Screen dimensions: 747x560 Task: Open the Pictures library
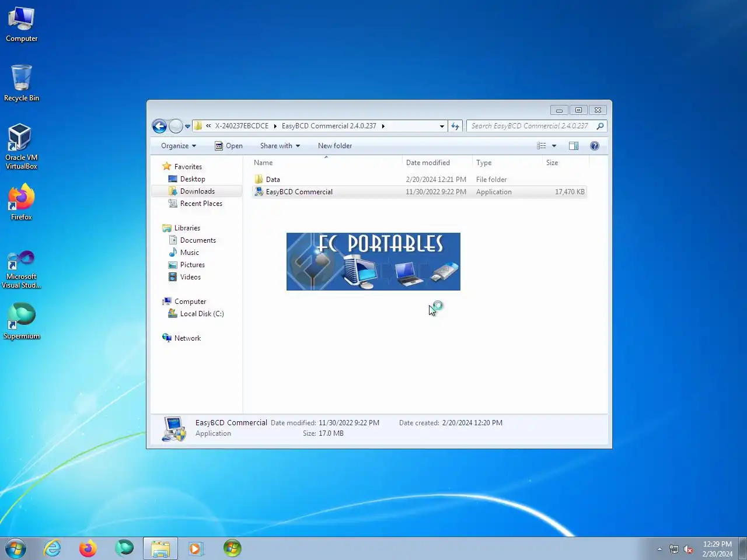tap(192, 265)
